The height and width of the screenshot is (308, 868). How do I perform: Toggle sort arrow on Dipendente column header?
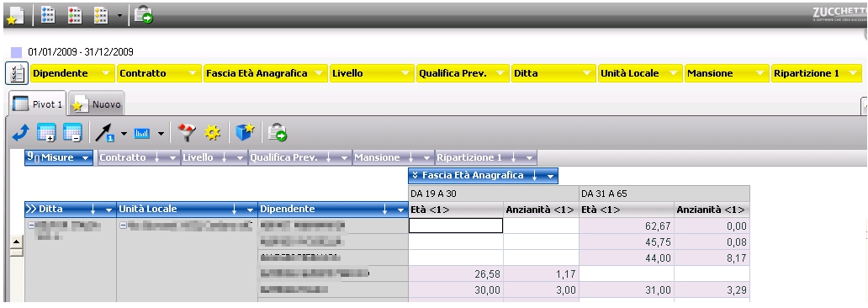pos(386,210)
